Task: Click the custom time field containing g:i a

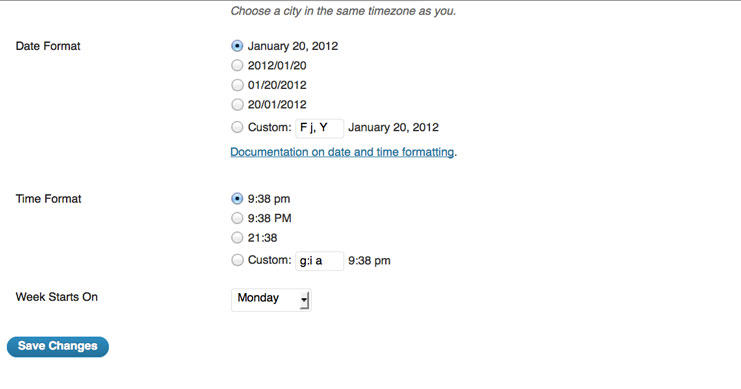Action: pos(319,261)
